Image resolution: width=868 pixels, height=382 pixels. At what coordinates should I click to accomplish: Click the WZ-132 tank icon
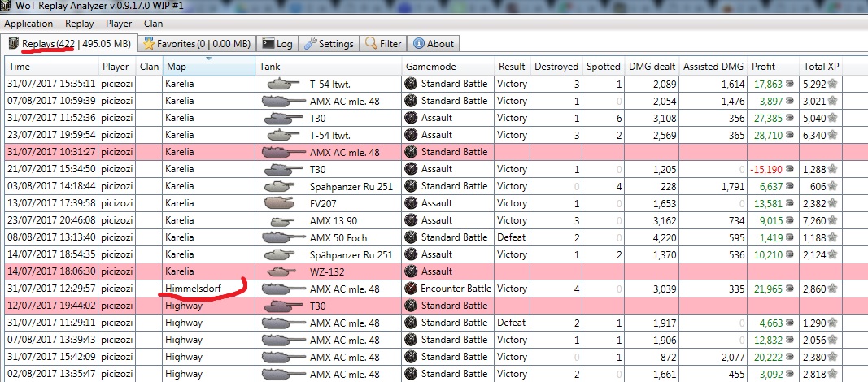[283, 271]
